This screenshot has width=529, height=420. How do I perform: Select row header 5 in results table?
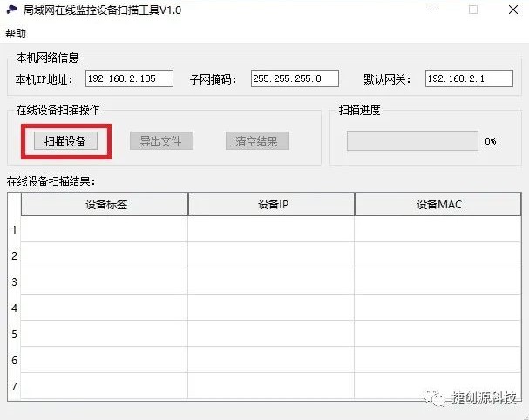coord(14,334)
